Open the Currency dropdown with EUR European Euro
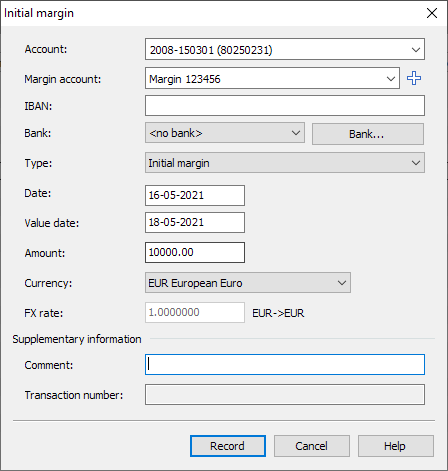Screen dimensions: 448x471 tap(248, 283)
